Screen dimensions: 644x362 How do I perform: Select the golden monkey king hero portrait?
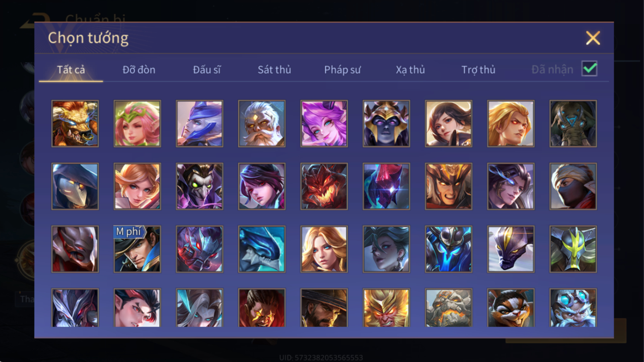click(386, 308)
